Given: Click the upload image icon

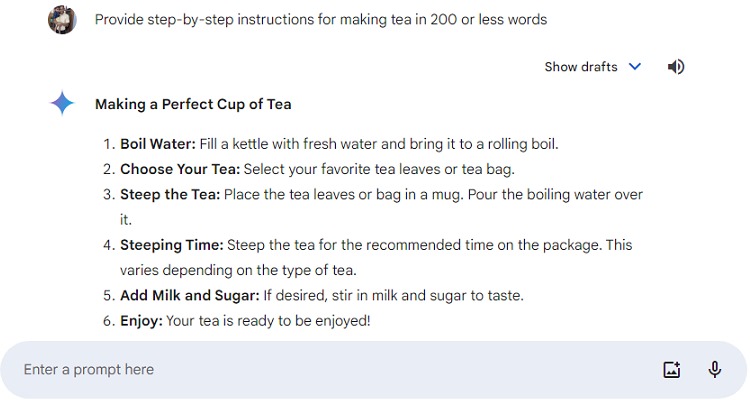Looking at the screenshot, I should point(672,370).
